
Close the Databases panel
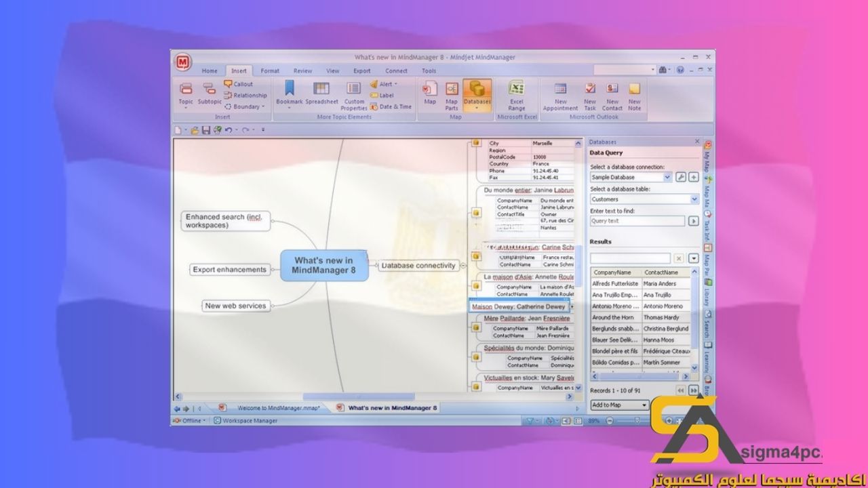tap(697, 142)
